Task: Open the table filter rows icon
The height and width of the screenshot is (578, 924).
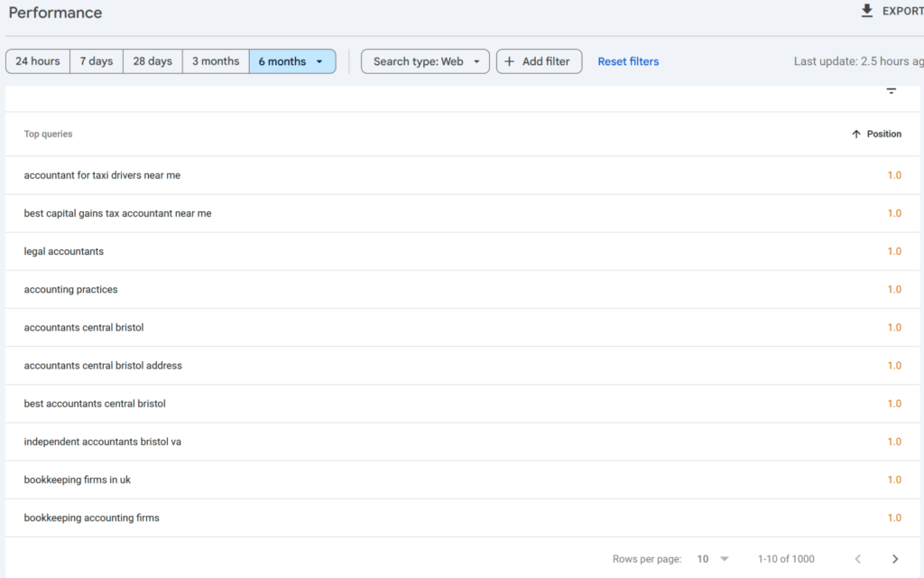Action: pyautogui.click(x=891, y=90)
